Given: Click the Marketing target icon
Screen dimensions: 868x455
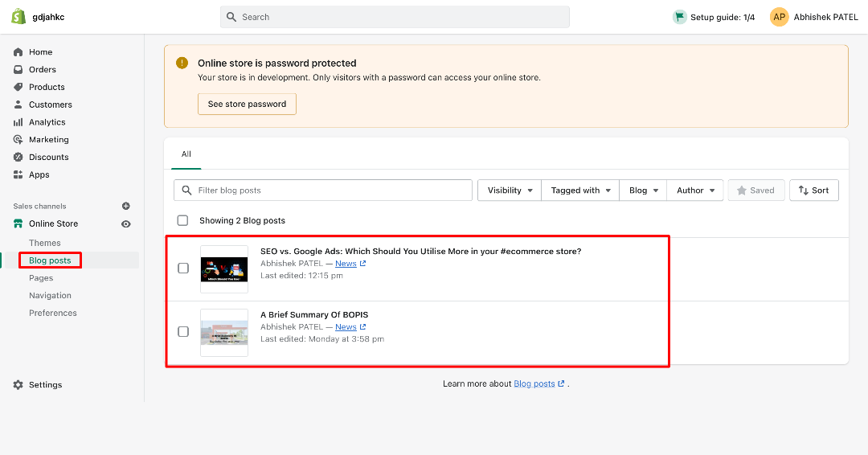Looking at the screenshot, I should (x=18, y=140).
